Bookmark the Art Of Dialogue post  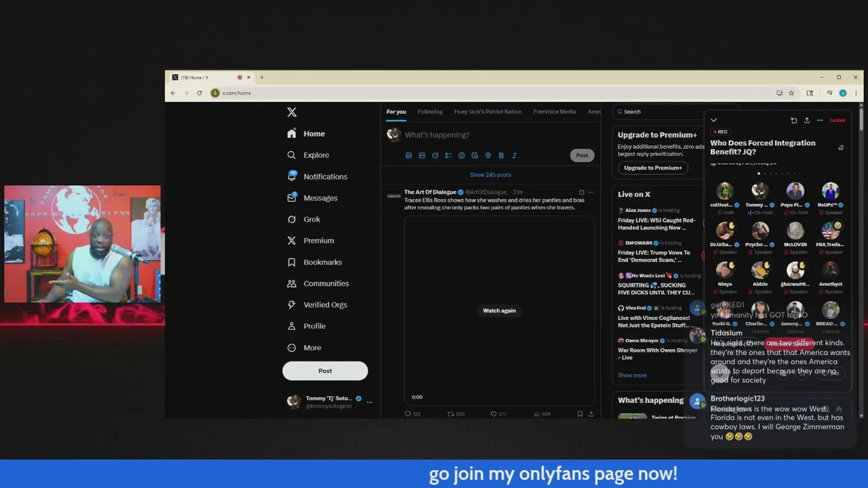click(580, 413)
